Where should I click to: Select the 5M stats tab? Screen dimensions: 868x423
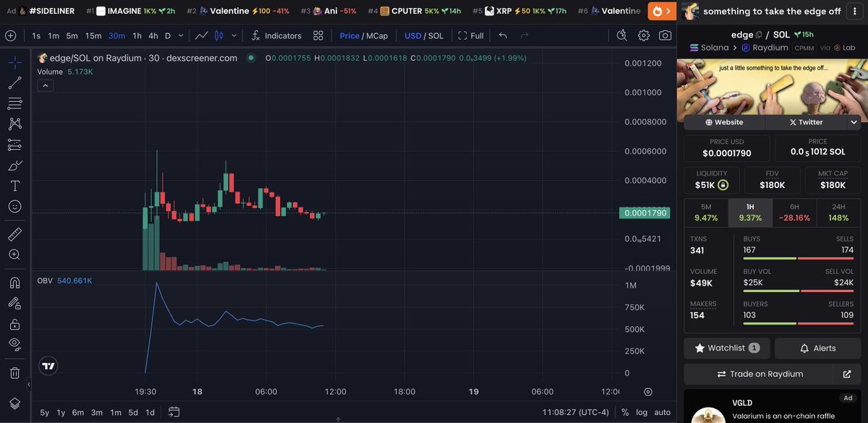[706, 212]
